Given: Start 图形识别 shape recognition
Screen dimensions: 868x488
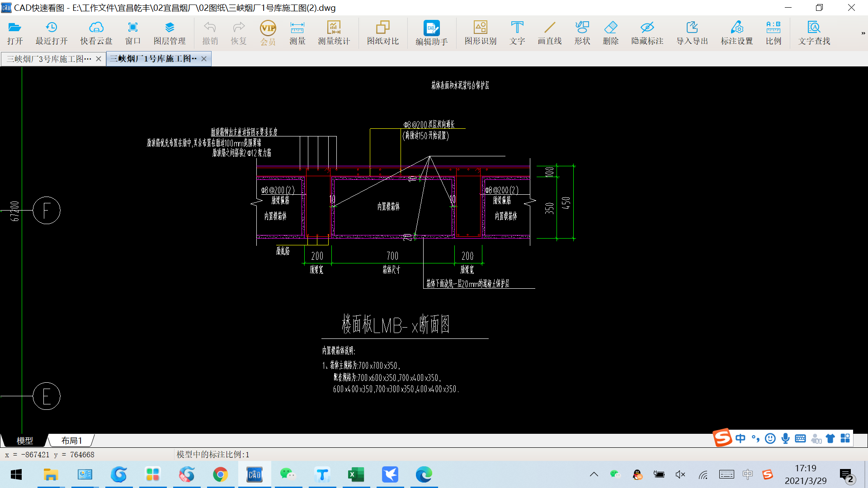Looking at the screenshot, I should [480, 33].
